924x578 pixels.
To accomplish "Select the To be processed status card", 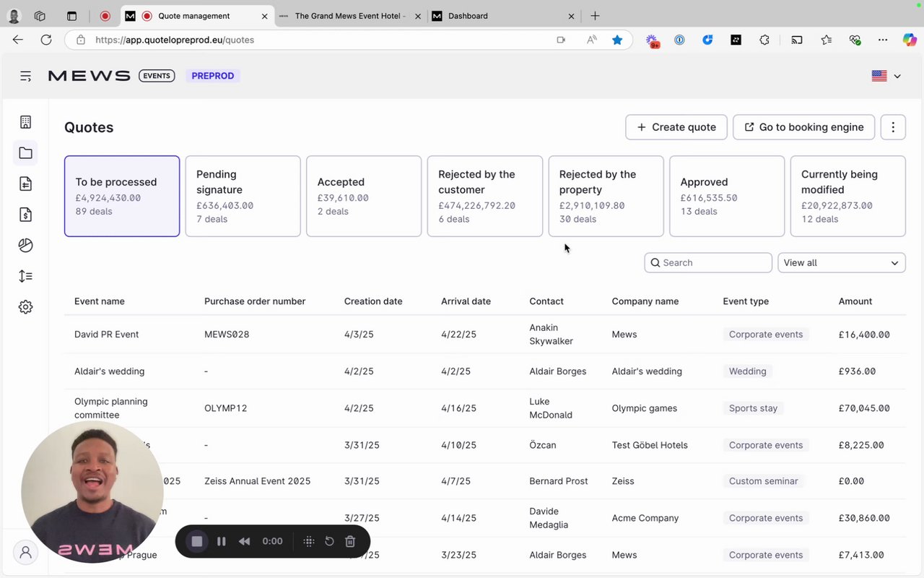I will 122,197.
